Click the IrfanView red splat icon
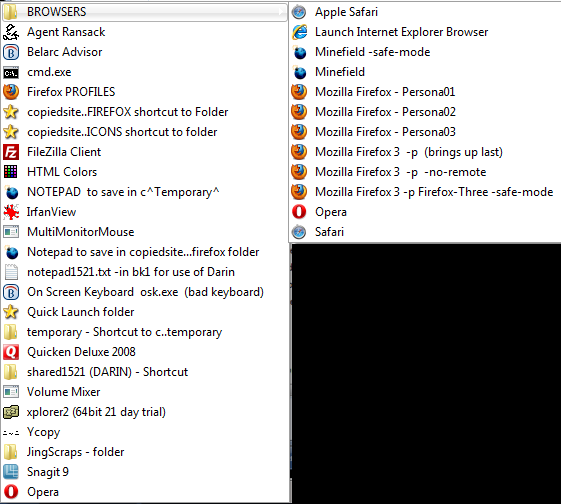 tap(11, 212)
